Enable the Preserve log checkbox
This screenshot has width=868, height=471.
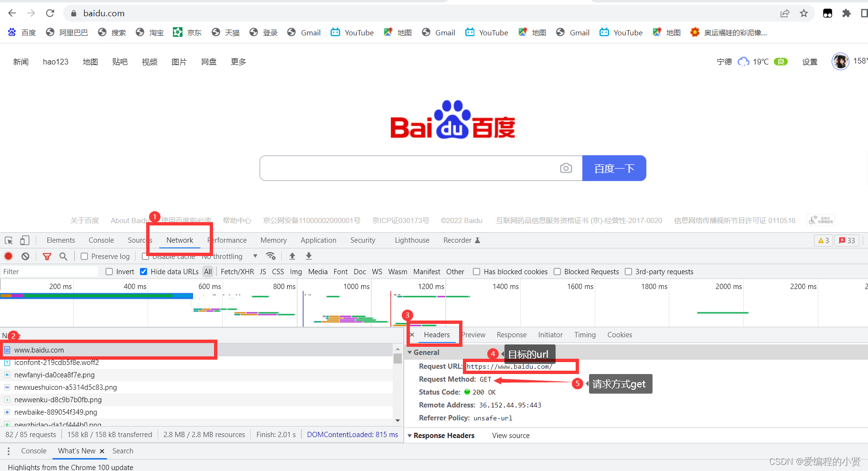tap(84, 257)
